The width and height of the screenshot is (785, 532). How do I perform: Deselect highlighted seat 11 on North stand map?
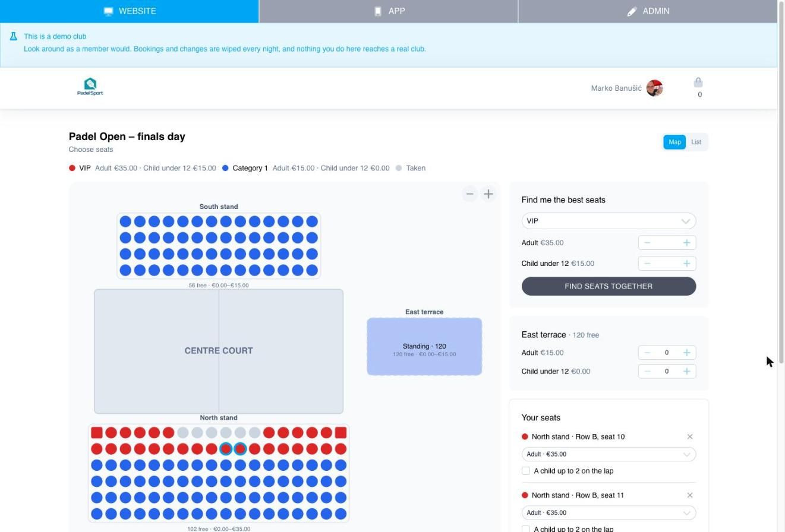[x=240, y=449]
